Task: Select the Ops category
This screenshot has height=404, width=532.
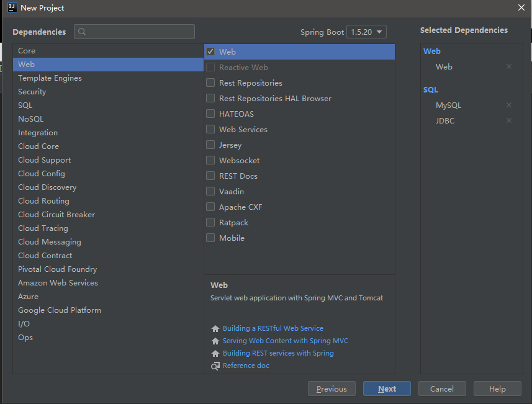Action: pos(108,337)
